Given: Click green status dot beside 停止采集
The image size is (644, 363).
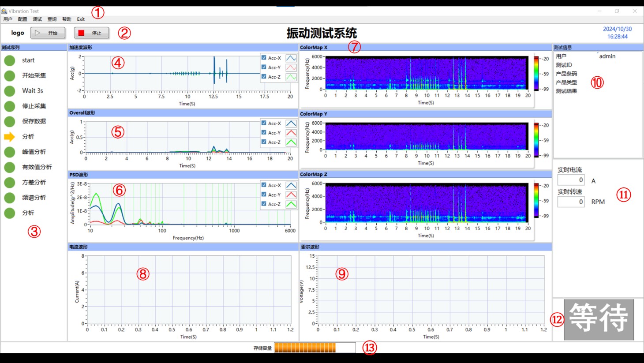Looking at the screenshot, I should [x=10, y=106].
